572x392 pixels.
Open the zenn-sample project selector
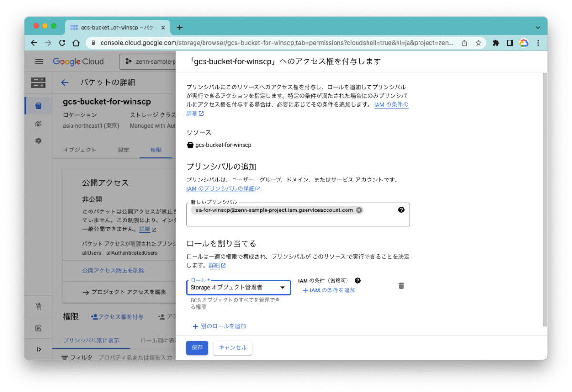[x=148, y=61]
